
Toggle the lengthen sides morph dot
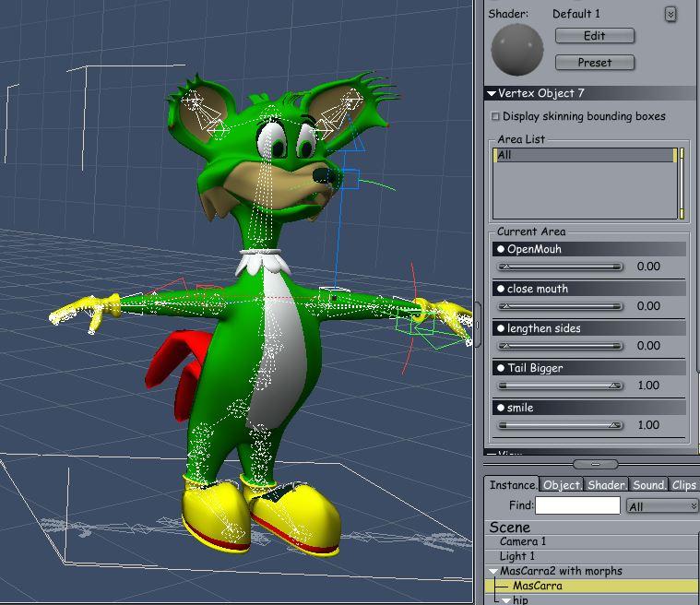(x=501, y=328)
